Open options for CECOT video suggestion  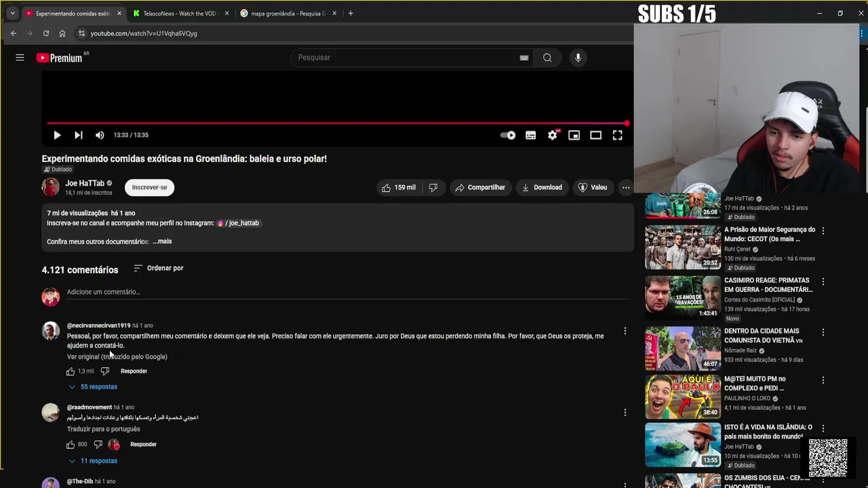click(x=823, y=231)
